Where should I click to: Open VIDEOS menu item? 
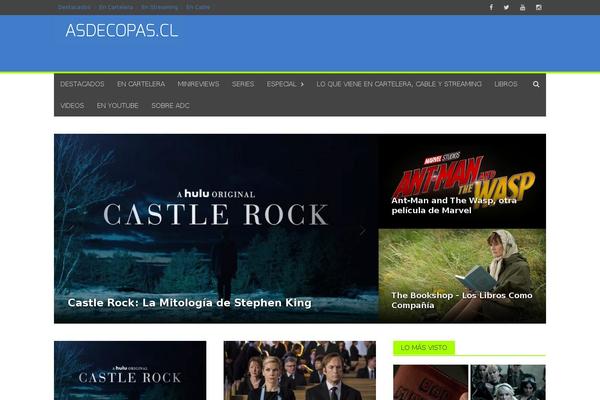click(72, 106)
